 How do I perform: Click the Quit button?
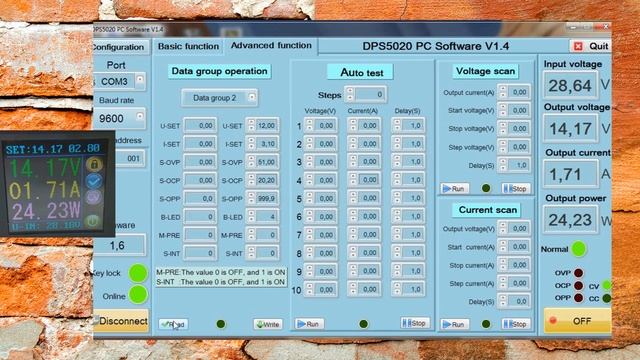click(x=591, y=46)
